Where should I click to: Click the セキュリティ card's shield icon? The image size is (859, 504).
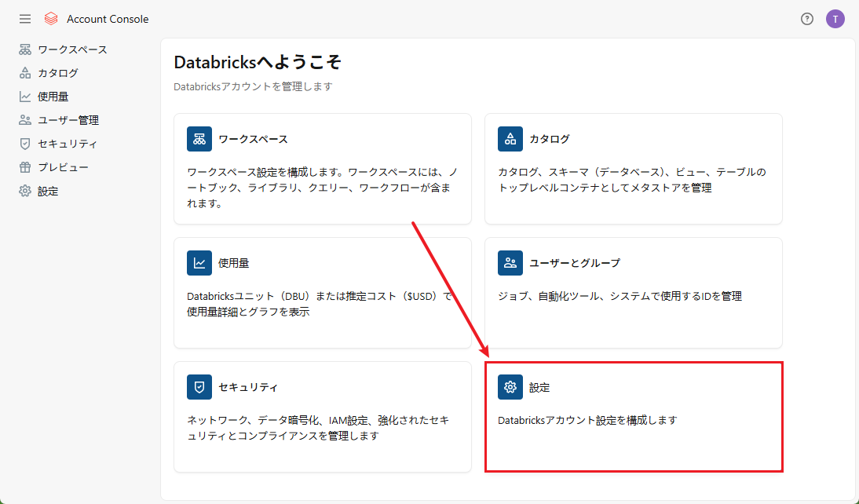[199, 387]
